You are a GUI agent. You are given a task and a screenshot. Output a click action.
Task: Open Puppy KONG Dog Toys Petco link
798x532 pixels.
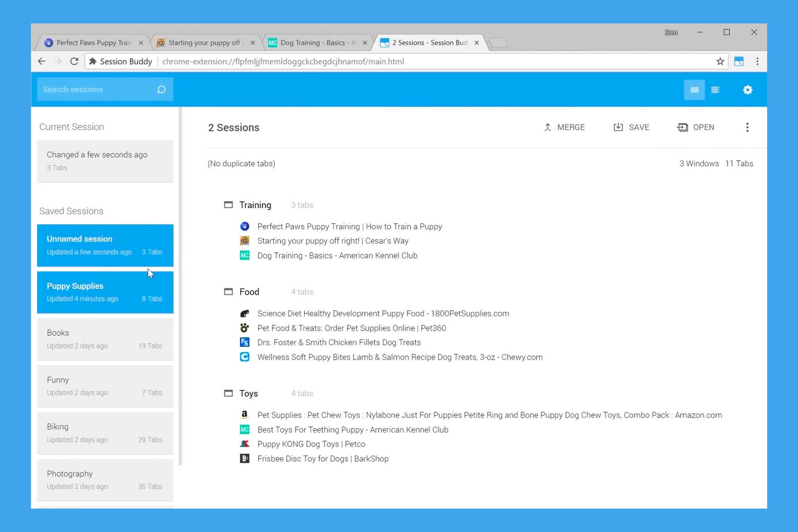click(x=311, y=444)
